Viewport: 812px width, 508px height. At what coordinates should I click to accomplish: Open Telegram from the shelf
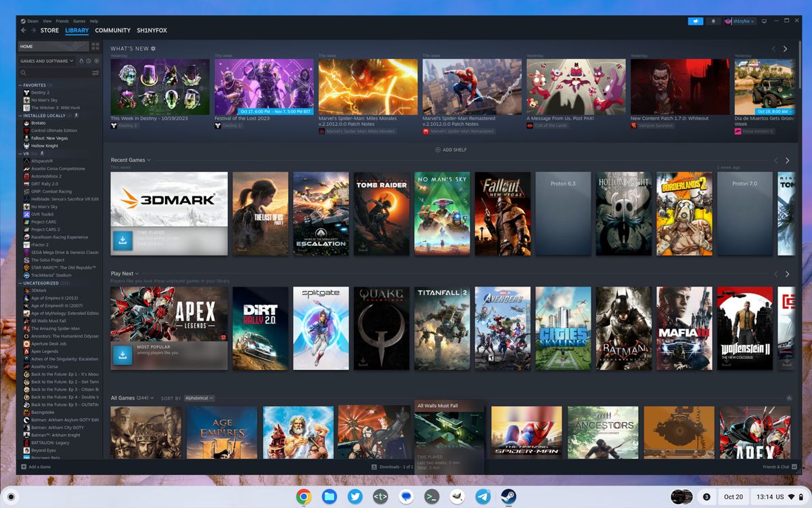[x=482, y=496]
